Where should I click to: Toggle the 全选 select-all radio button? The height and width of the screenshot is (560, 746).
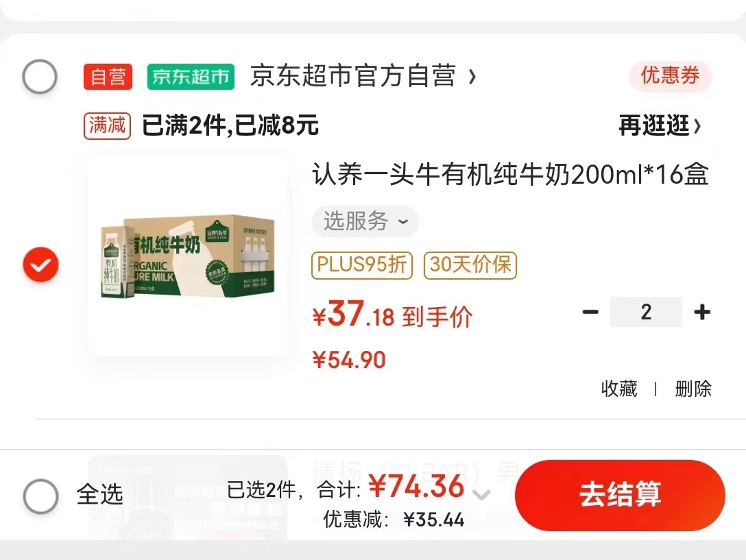pyautogui.click(x=41, y=496)
